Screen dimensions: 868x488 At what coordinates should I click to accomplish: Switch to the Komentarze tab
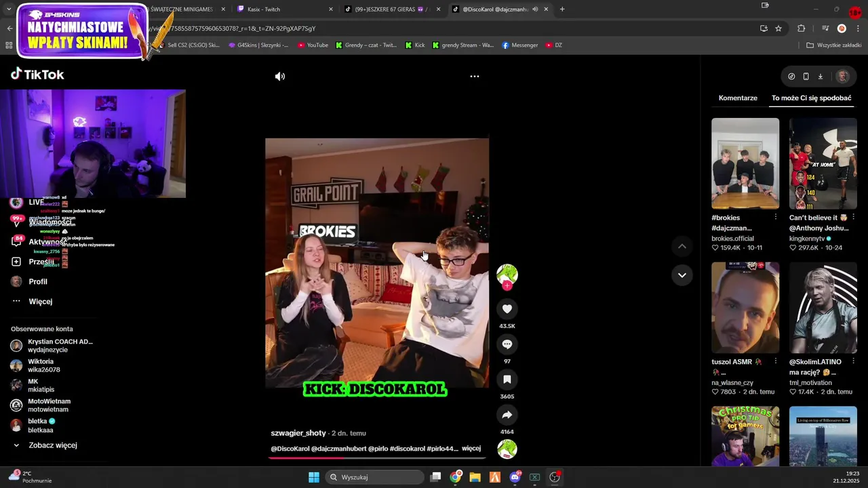(738, 98)
